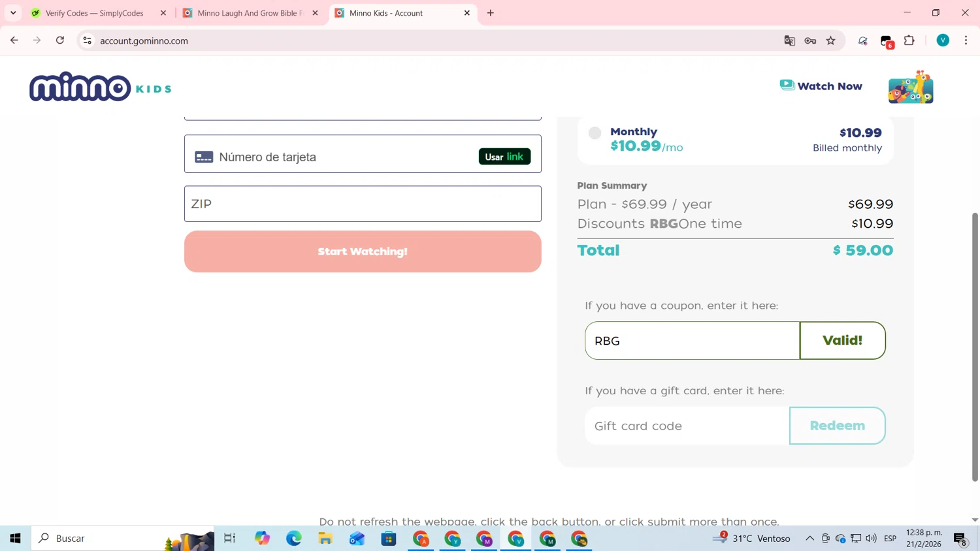Click the coupon field containing RBG
This screenshot has height=551, width=980.
click(692, 340)
